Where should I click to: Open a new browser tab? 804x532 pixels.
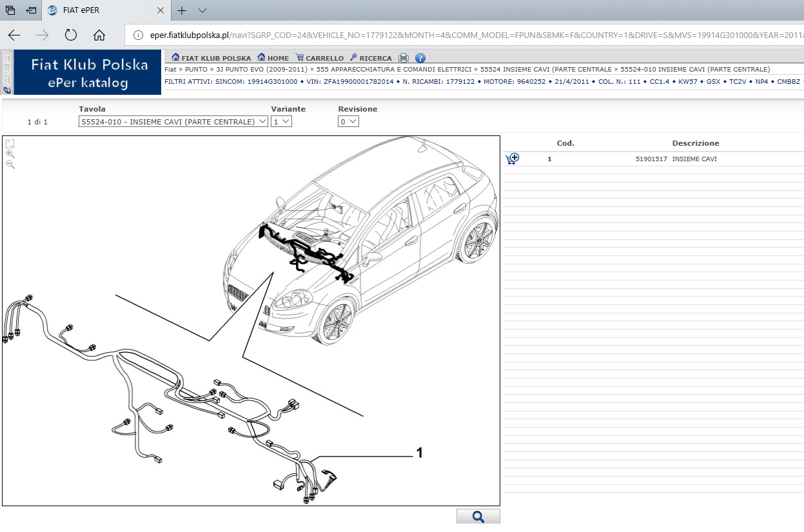pyautogui.click(x=182, y=10)
